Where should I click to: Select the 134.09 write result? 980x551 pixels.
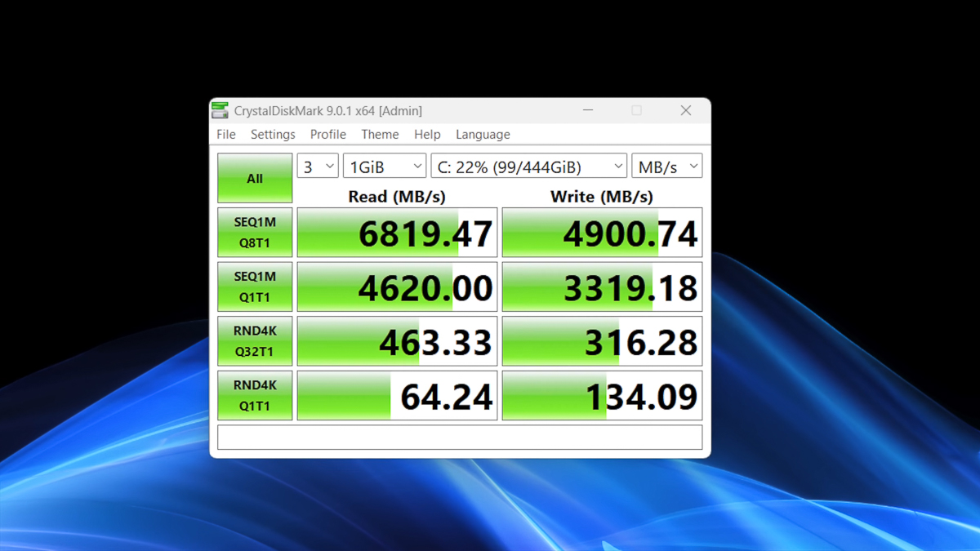coord(602,395)
